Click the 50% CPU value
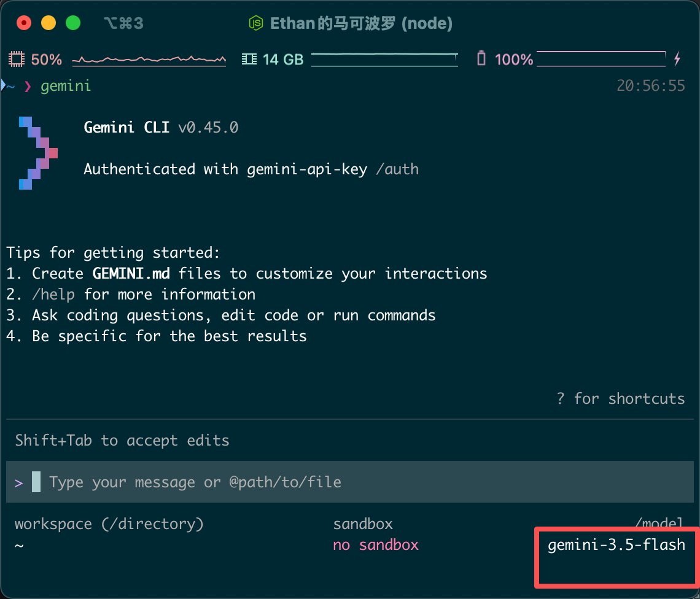 coord(47,60)
